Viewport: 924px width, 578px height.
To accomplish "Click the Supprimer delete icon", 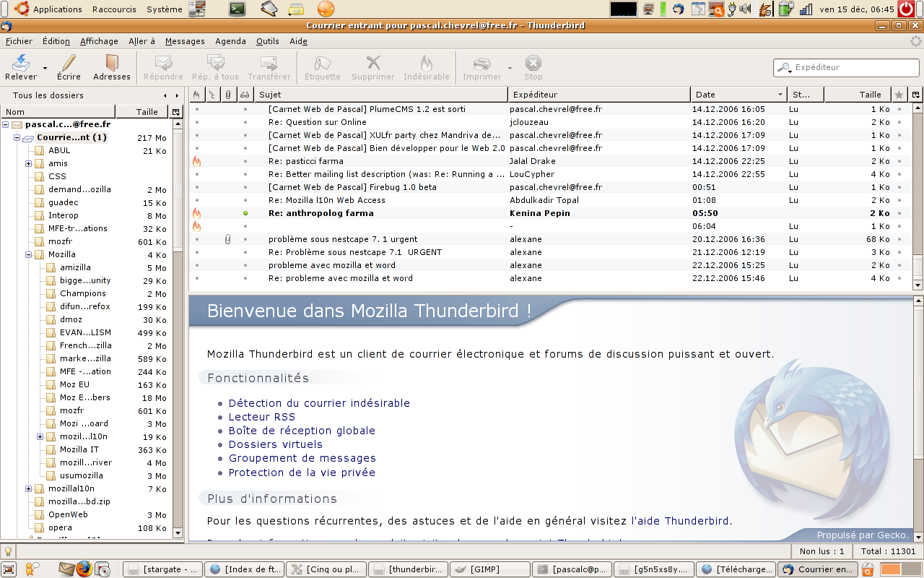I will pyautogui.click(x=373, y=63).
